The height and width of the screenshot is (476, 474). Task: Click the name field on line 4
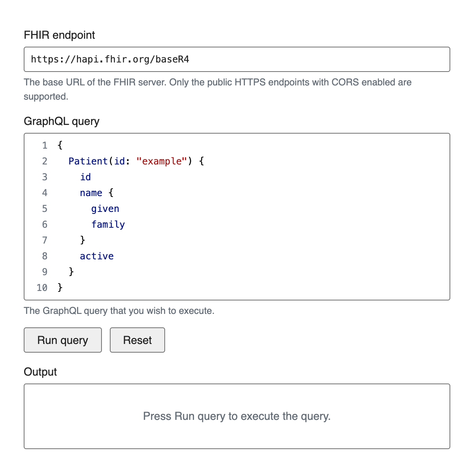tap(91, 193)
